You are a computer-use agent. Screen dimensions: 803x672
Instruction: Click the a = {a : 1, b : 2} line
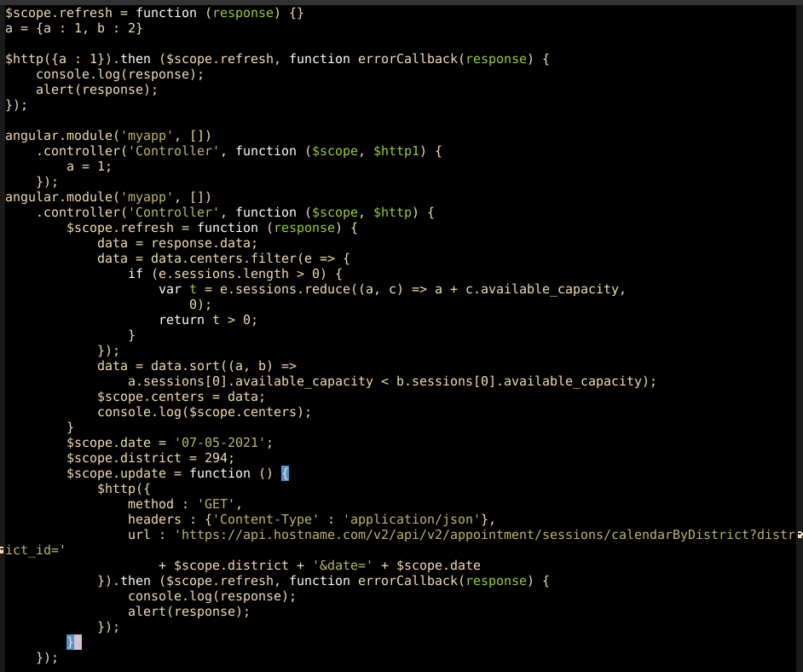click(x=72, y=28)
